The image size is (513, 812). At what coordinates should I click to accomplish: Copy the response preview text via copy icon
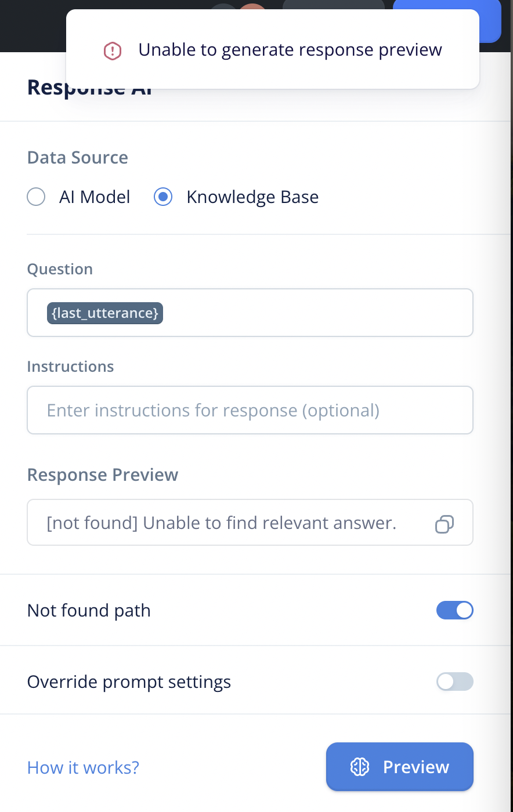(x=444, y=524)
